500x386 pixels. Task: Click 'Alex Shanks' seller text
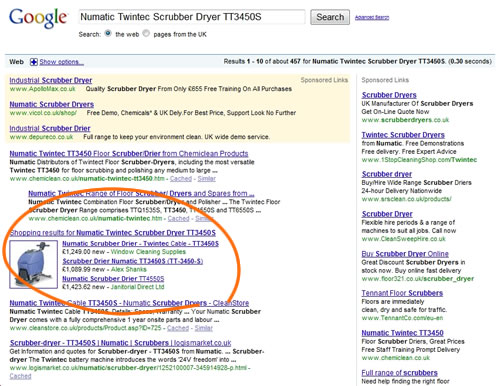click(129, 269)
